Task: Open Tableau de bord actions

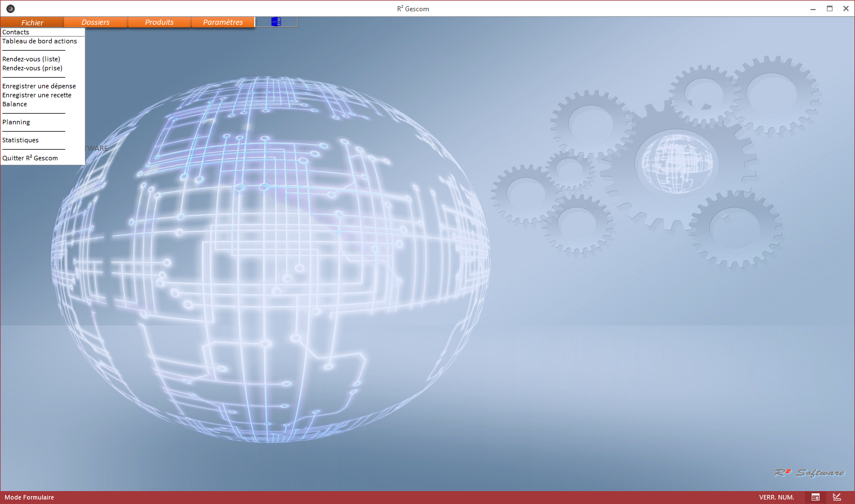Action: tap(39, 41)
